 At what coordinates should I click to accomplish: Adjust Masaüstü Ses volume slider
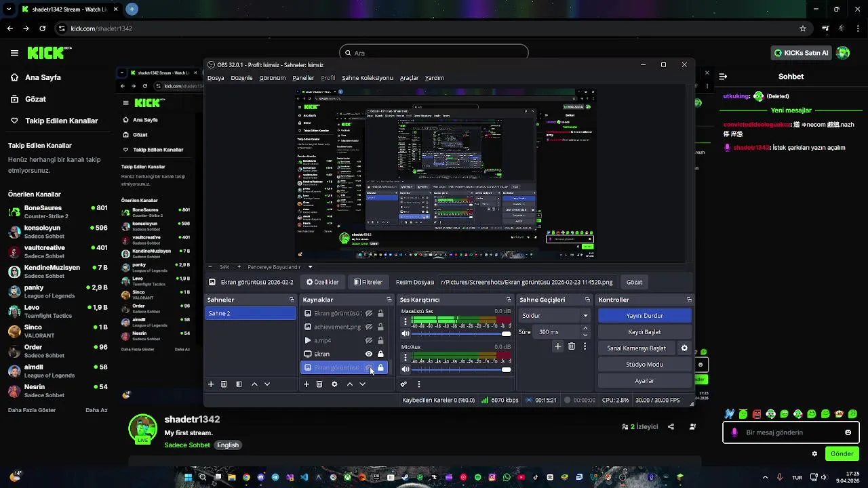coord(461,333)
